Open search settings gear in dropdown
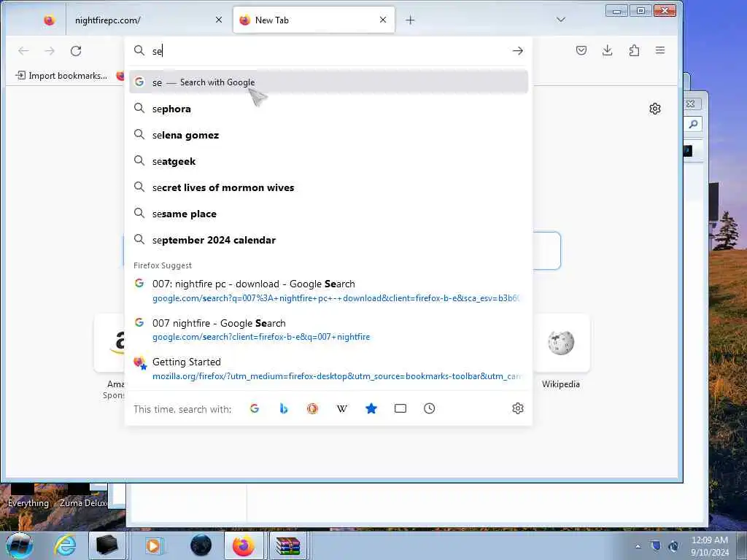The height and width of the screenshot is (560, 747). click(518, 408)
